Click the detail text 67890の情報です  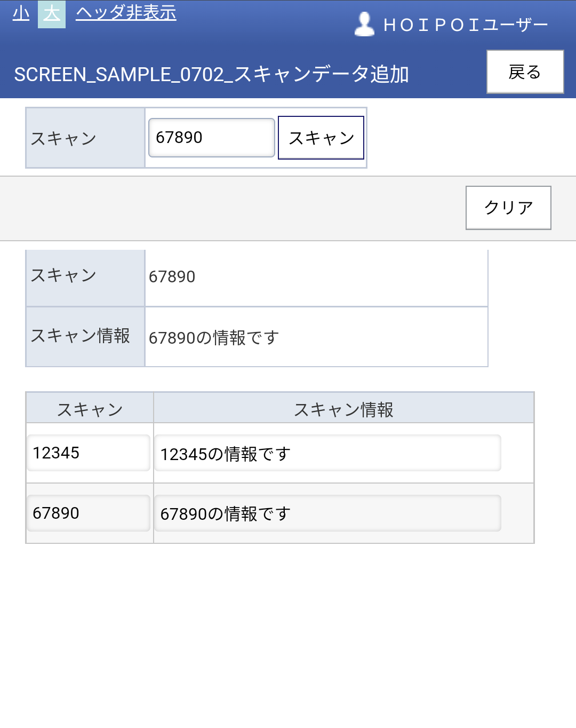(x=214, y=337)
